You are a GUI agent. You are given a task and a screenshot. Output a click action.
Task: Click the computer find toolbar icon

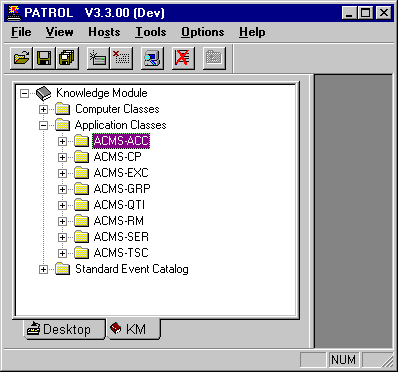click(152, 58)
